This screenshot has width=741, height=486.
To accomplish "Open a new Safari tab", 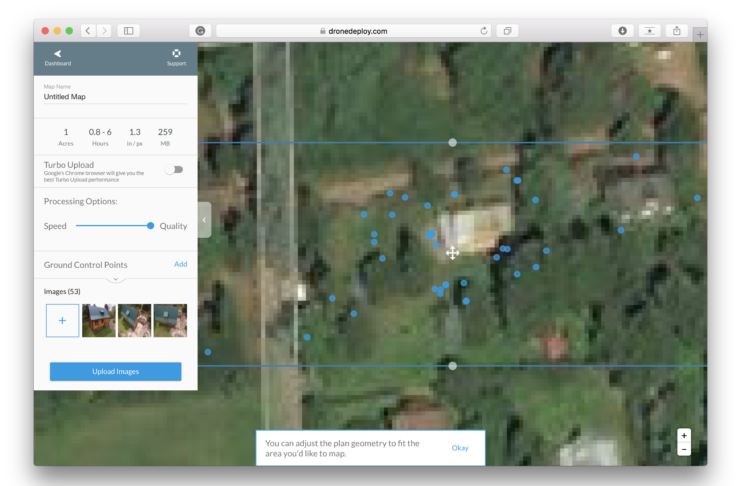I will tap(699, 34).
